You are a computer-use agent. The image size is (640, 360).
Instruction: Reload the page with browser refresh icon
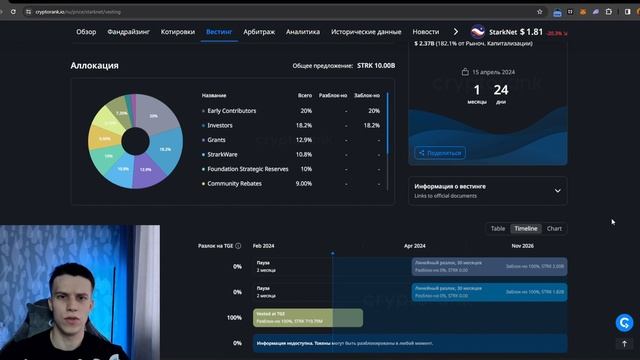[13, 12]
